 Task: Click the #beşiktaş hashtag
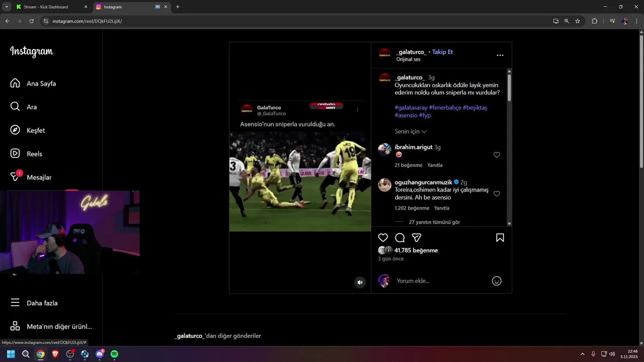point(475,108)
